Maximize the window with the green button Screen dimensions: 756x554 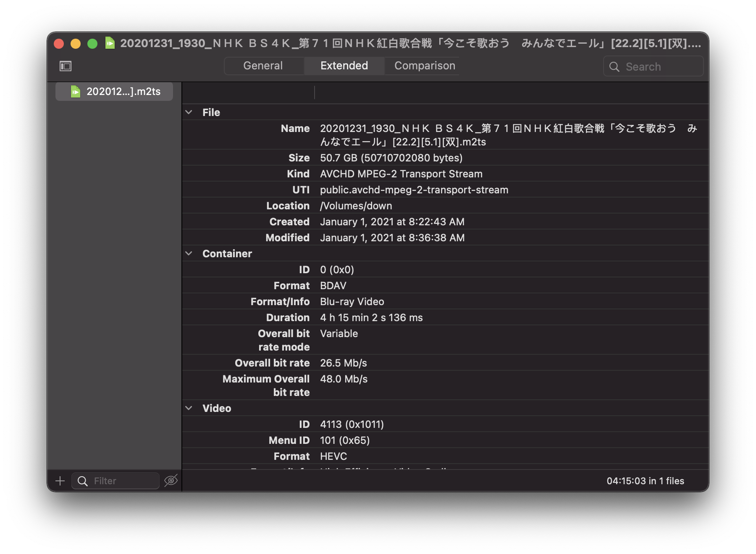[92, 44]
